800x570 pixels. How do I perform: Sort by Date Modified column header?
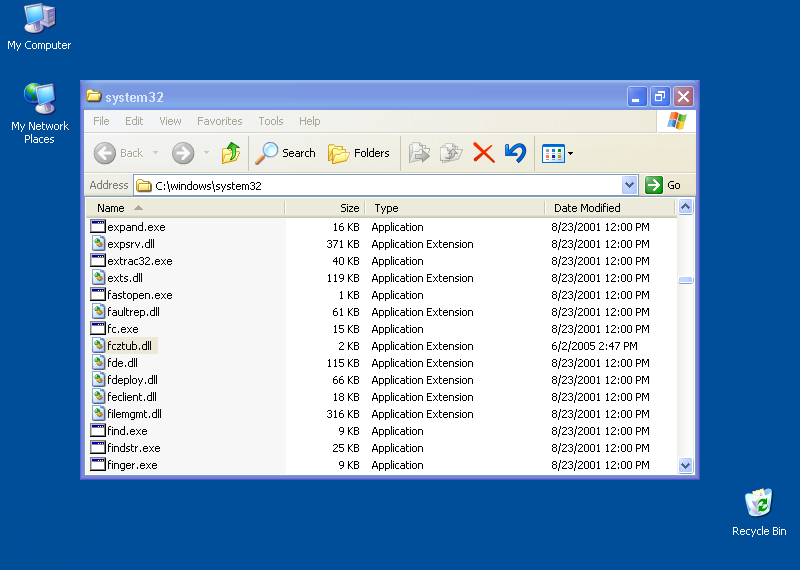[x=587, y=208]
